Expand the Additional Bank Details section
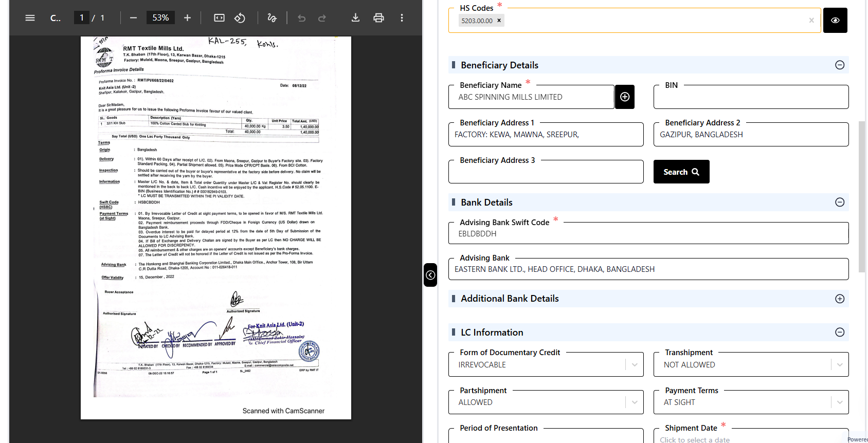Image resolution: width=868 pixels, height=443 pixels. [840, 299]
